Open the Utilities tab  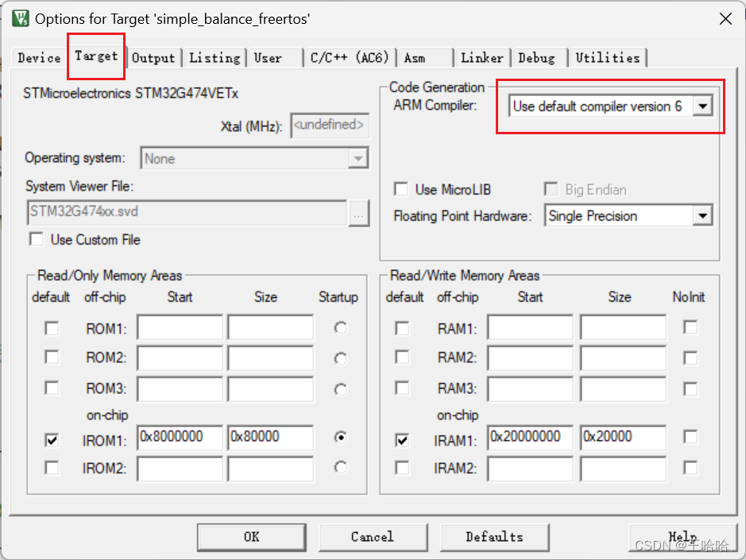(608, 58)
